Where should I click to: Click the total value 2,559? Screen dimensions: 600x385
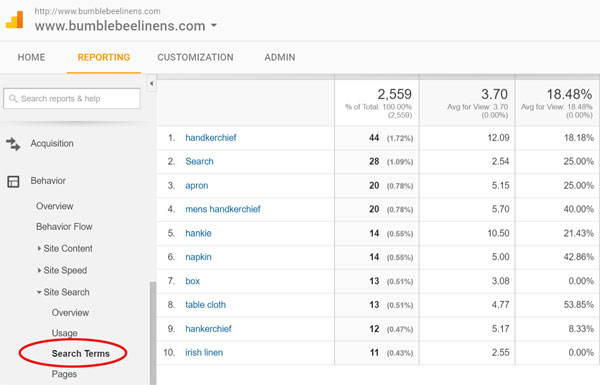point(395,94)
